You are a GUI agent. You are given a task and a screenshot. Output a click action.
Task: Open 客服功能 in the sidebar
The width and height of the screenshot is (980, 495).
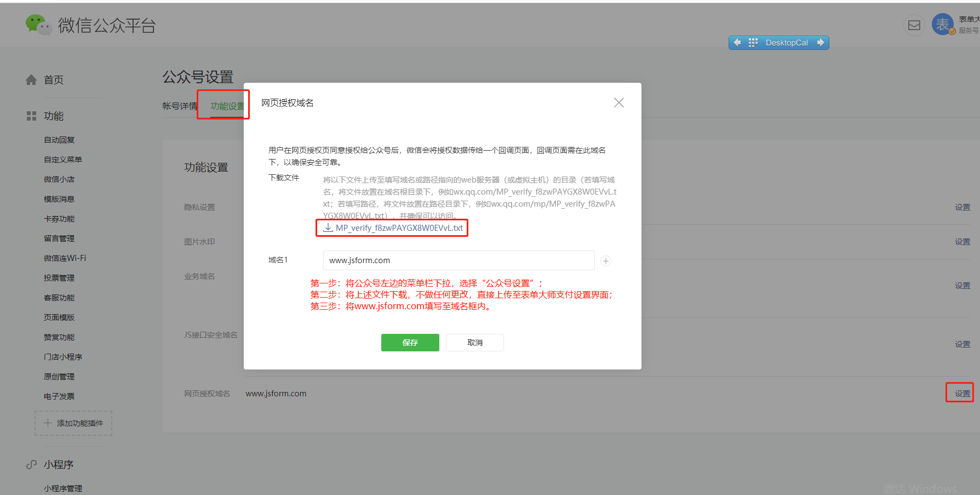pyautogui.click(x=59, y=298)
